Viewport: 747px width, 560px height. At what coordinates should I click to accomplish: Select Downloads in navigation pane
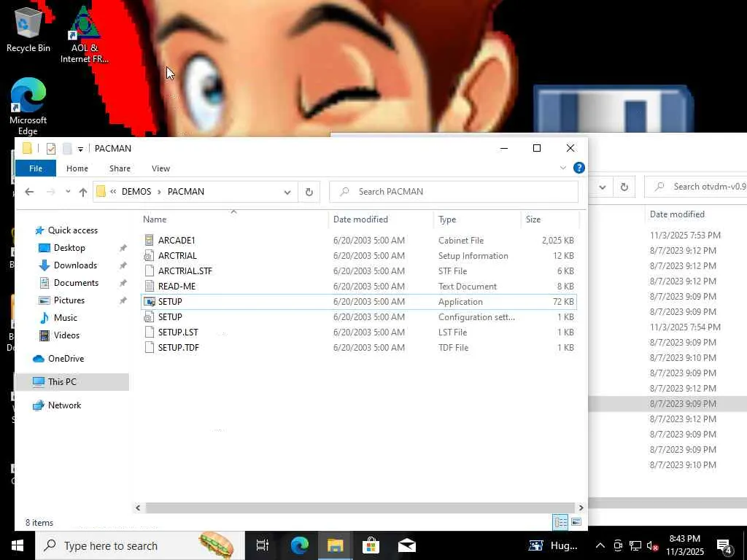(x=75, y=265)
